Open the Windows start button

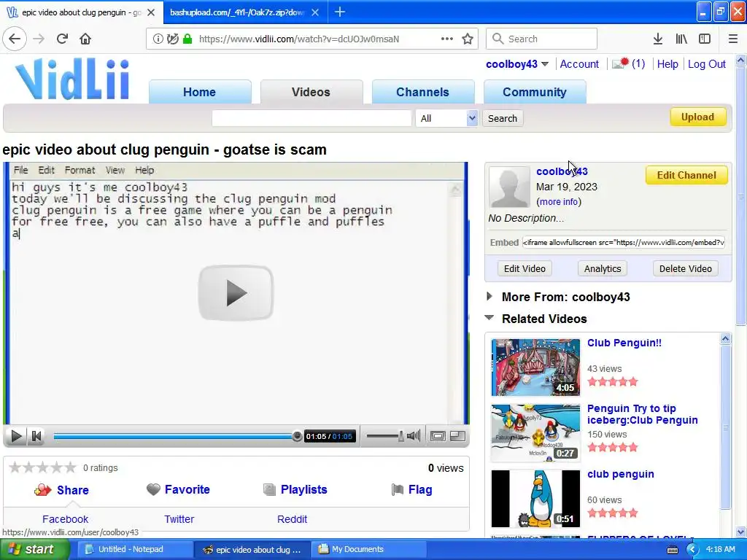coord(34,550)
